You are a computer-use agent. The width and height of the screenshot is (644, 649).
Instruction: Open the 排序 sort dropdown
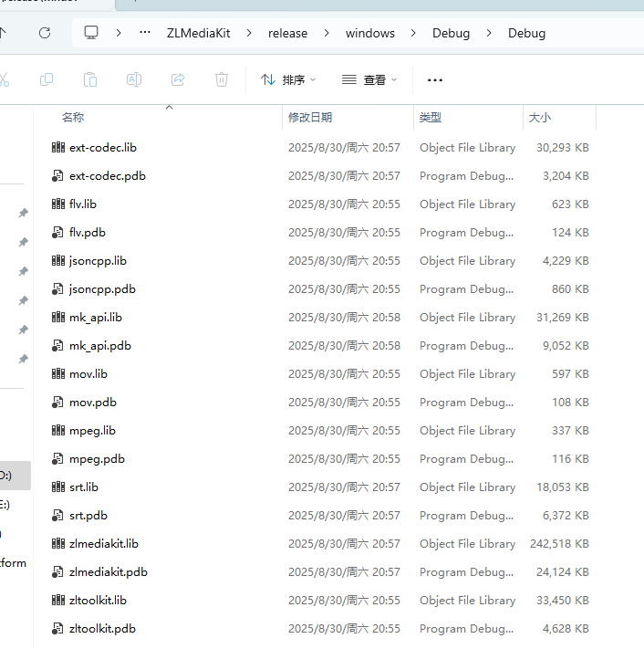pos(288,79)
